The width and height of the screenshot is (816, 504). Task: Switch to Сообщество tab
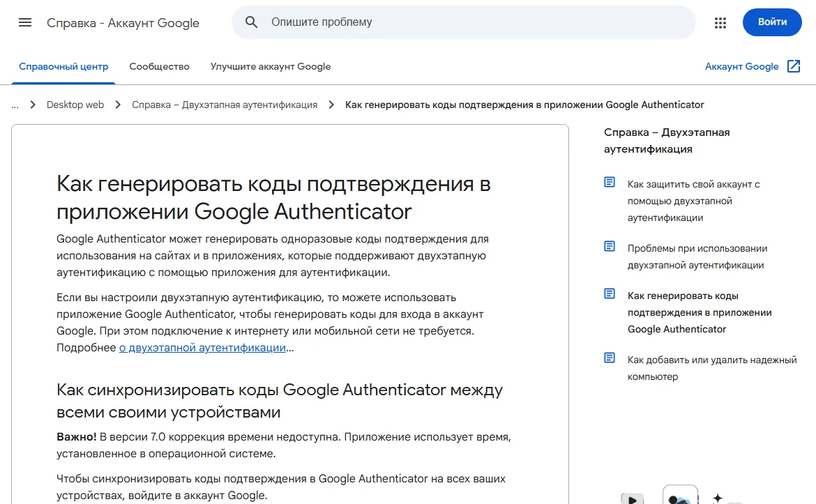click(159, 67)
